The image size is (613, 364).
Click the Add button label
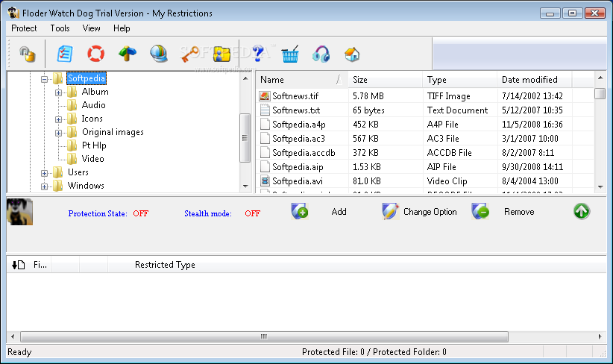pyautogui.click(x=339, y=212)
